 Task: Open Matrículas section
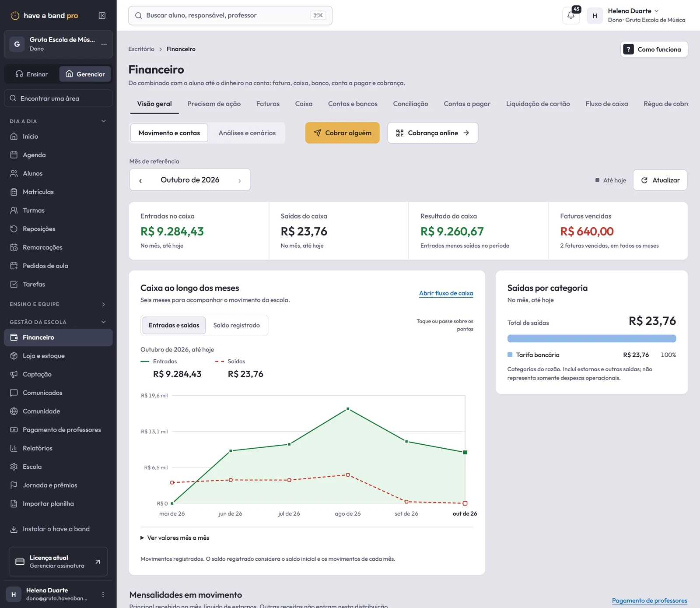58,192
